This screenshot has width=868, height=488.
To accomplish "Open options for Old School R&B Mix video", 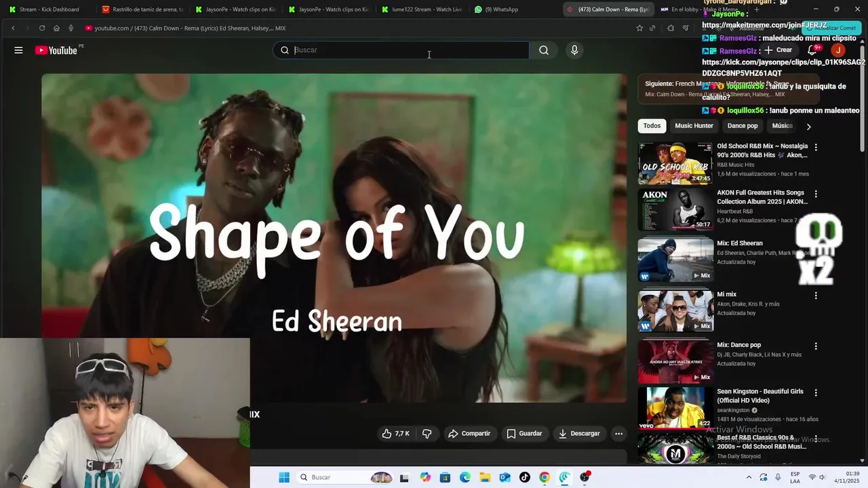I will click(816, 147).
